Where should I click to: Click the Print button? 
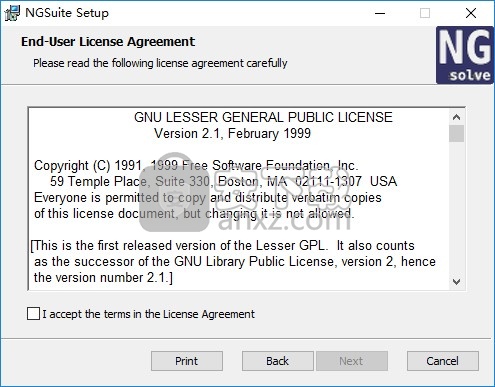pyautogui.click(x=187, y=361)
